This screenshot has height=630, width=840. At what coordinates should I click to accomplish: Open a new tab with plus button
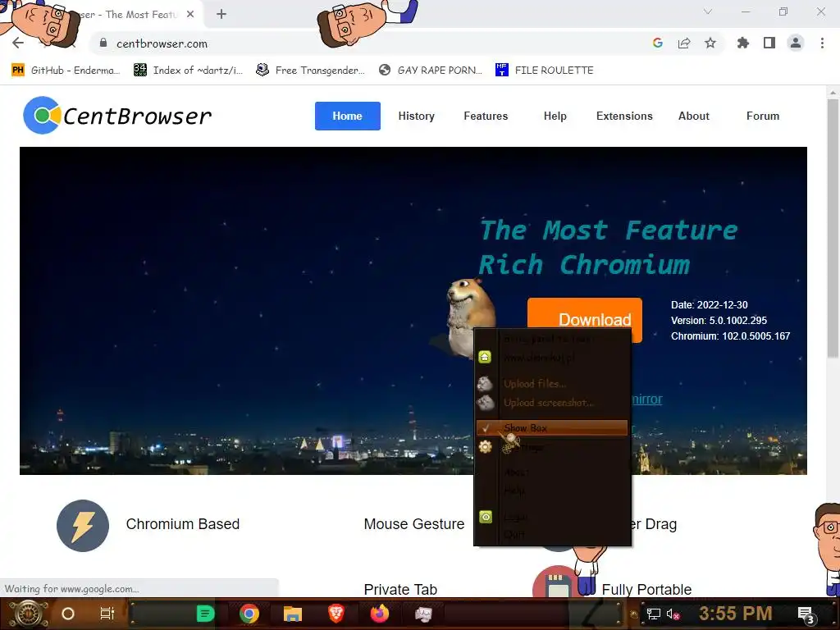point(221,15)
